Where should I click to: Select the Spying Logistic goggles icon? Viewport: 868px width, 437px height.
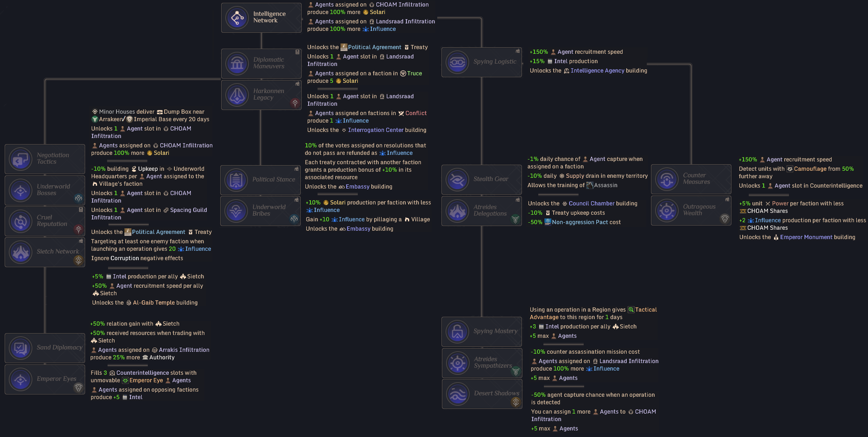457,62
